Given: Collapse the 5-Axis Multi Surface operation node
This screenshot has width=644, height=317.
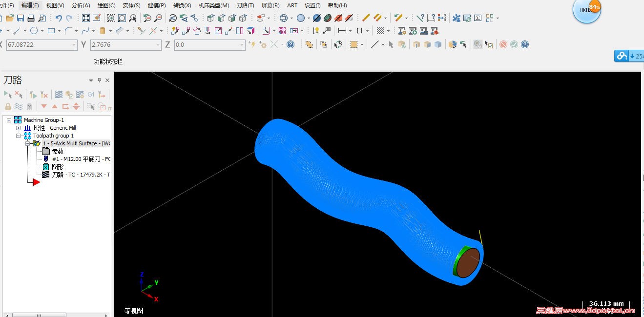Looking at the screenshot, I should (x=27, y=143).
